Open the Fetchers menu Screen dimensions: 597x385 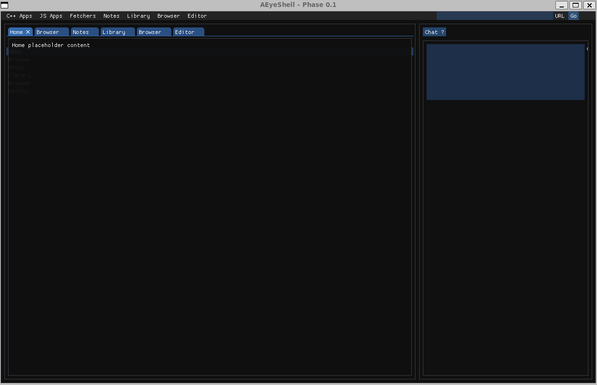pos(83,16)
